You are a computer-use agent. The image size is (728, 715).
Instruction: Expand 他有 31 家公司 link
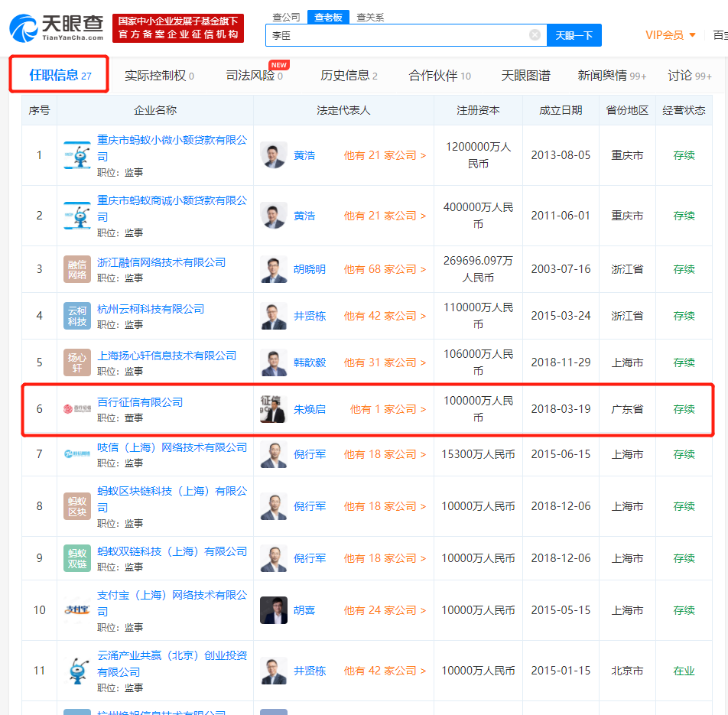coord(385,362)
